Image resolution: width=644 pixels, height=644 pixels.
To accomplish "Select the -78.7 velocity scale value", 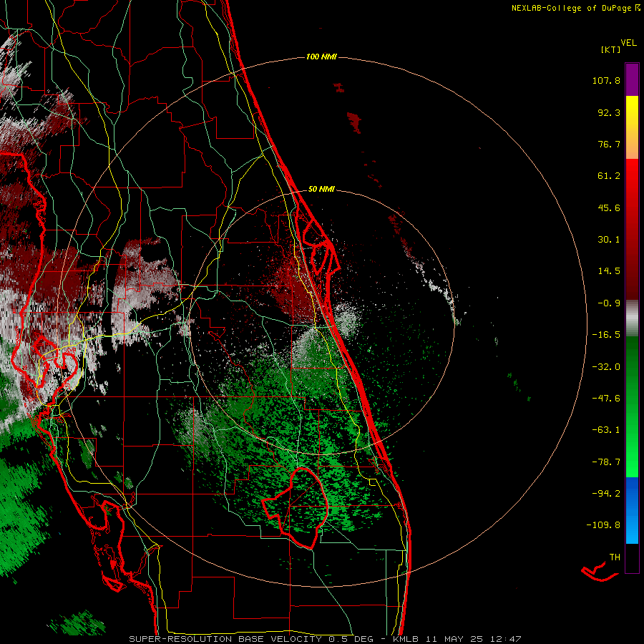I will [x=606, y=462].
